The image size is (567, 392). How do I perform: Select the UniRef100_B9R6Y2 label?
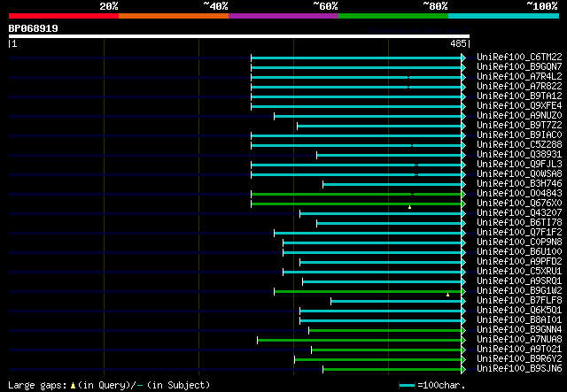click(x=519, y=359)
